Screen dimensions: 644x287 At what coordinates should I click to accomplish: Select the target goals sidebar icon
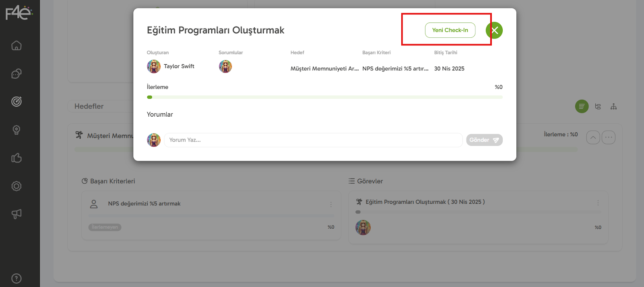click(17, 102)
